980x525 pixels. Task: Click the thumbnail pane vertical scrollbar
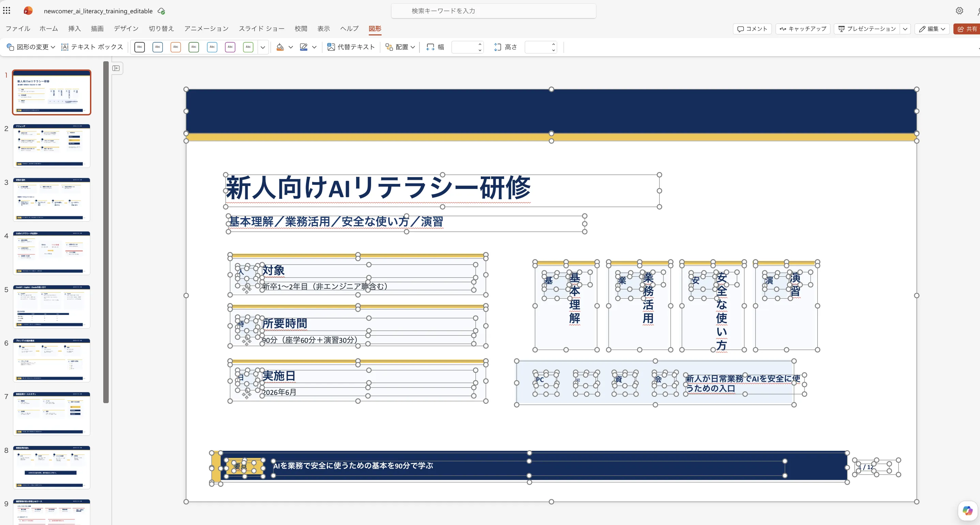pyautogui.click(x=106, y=232)
